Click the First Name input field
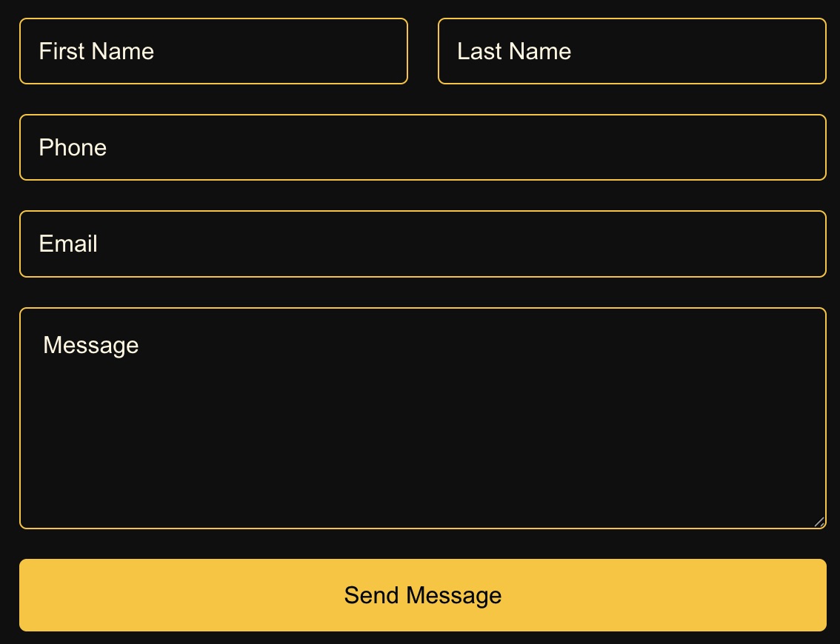The width and height of the screenshot is (840, 644). coord(213,51)
